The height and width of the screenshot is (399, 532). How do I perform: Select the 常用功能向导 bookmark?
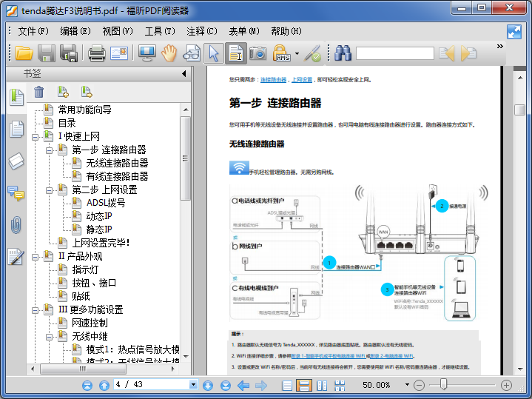[85, 110]
